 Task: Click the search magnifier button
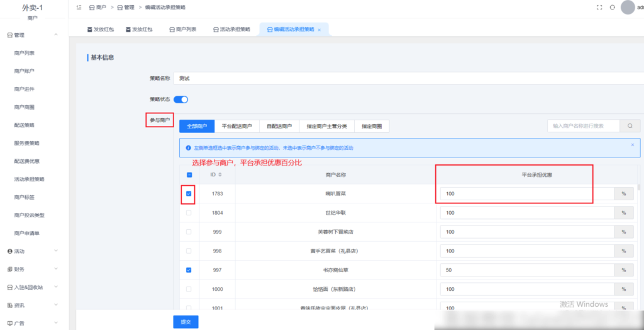[630, 126]
